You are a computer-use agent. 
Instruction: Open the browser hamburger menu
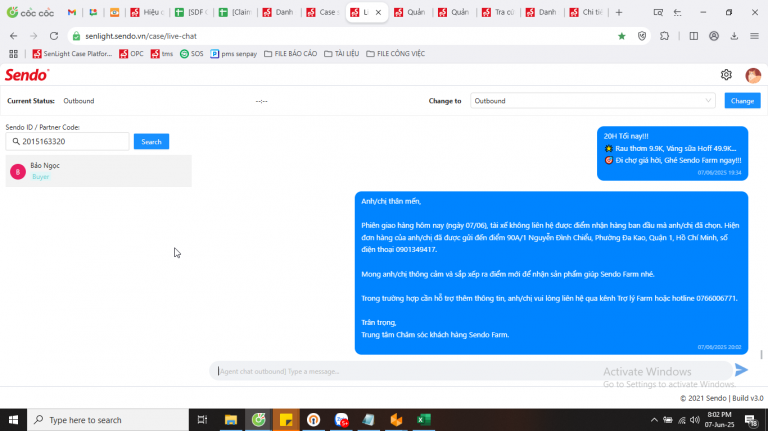tap(754, 36)
